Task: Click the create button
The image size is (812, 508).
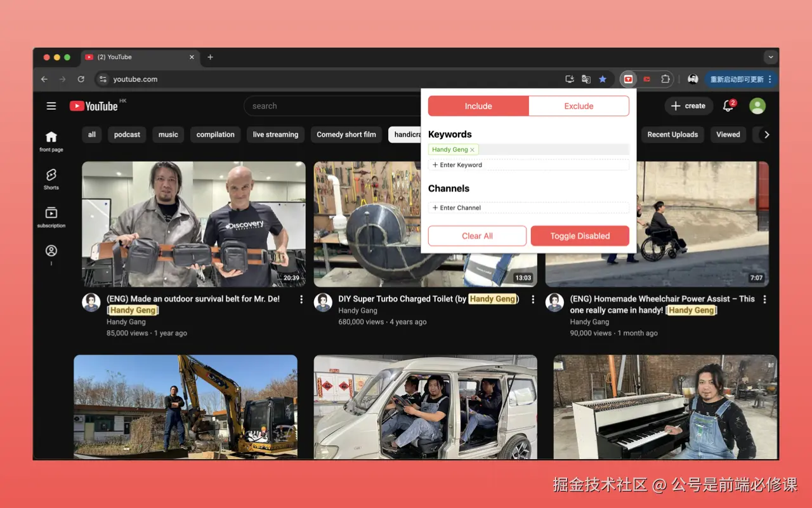Action: 688,106
